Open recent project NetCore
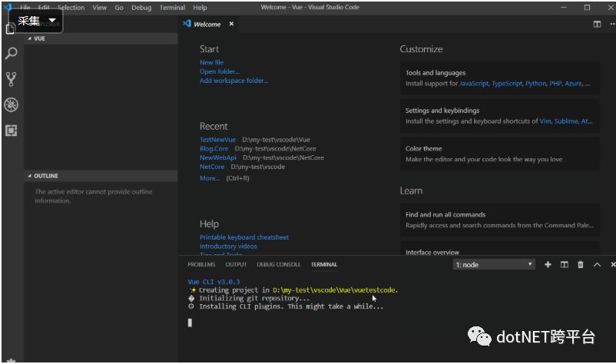616x364 pixels. point(212,167)
